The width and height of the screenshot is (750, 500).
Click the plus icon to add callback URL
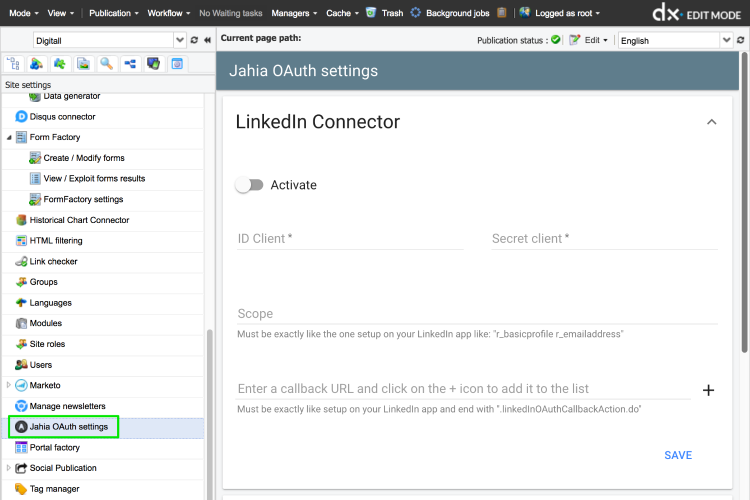pyautogui.click(x=708, y=390)
